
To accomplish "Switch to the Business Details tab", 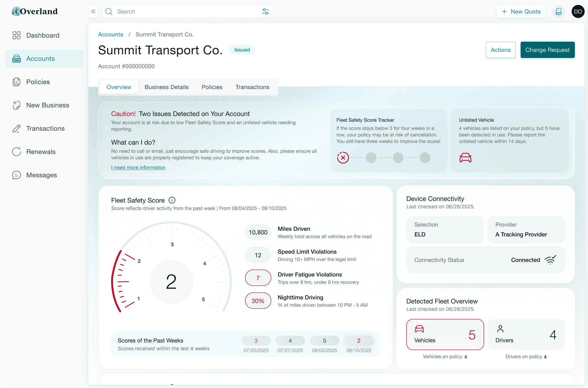I will click(167, 87).
